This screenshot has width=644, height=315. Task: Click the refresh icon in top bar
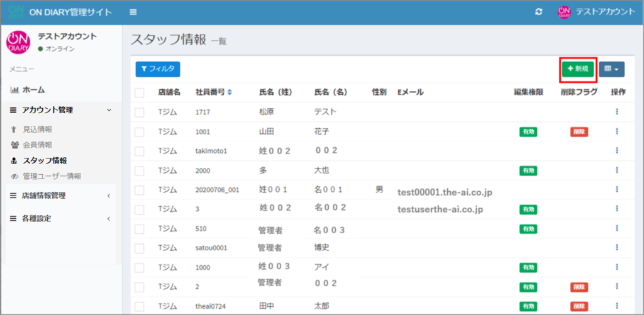539,12
